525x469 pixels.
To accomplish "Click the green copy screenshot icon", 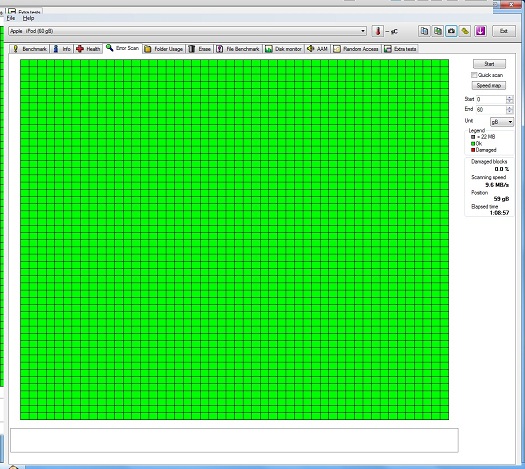I will coord(438,31).
